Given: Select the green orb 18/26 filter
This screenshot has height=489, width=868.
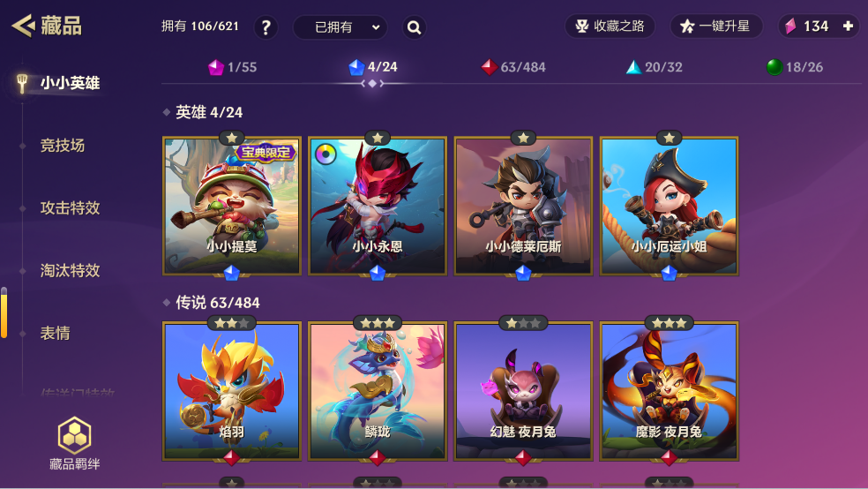Looking at the screenshot, I should click(795, 67).
